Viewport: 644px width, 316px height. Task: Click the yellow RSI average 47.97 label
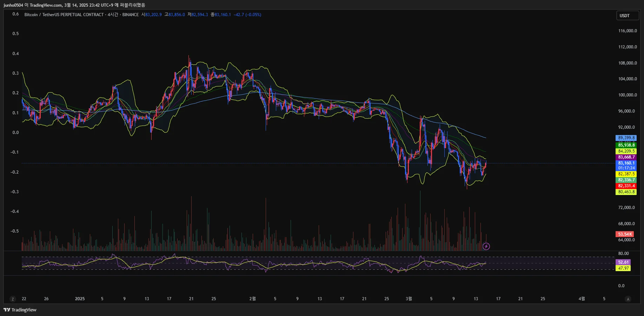[x=623, y=268]
